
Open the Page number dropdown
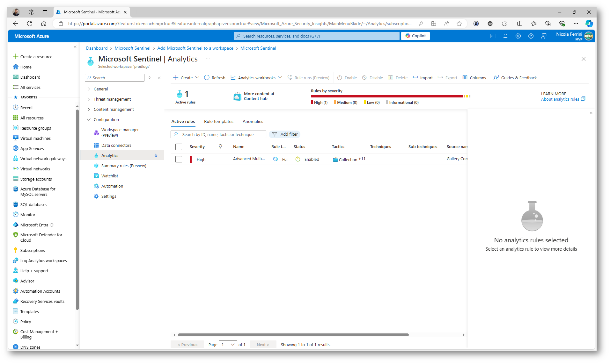pyautogui.click(x=228, y=345)
